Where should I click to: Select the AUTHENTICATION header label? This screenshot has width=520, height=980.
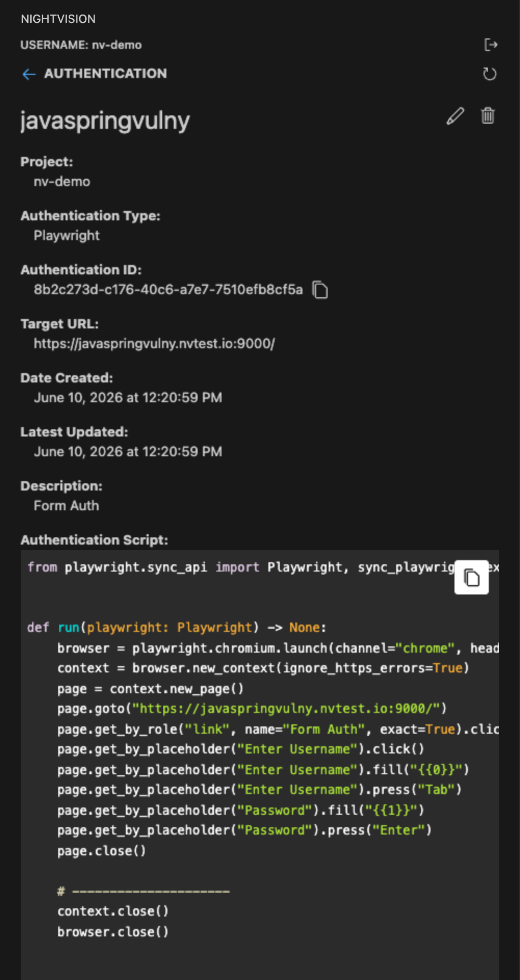106,73
